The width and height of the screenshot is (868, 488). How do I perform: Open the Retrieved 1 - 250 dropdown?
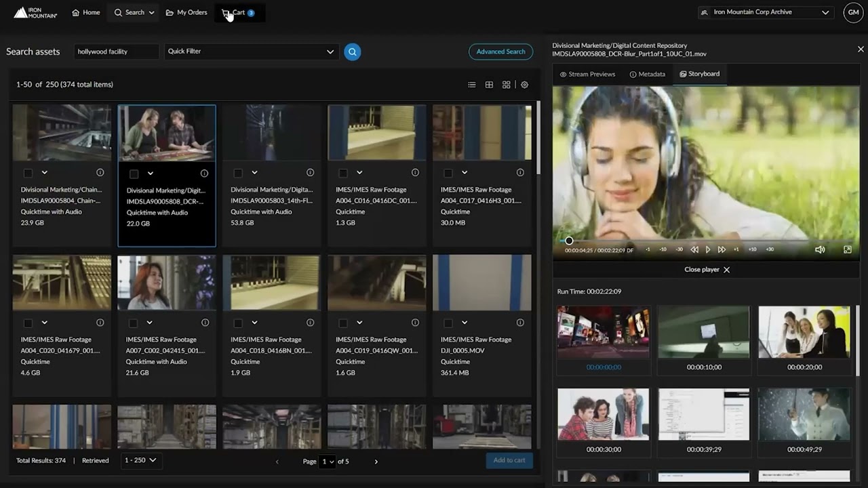pyautogui.click(x=141, y=460)
